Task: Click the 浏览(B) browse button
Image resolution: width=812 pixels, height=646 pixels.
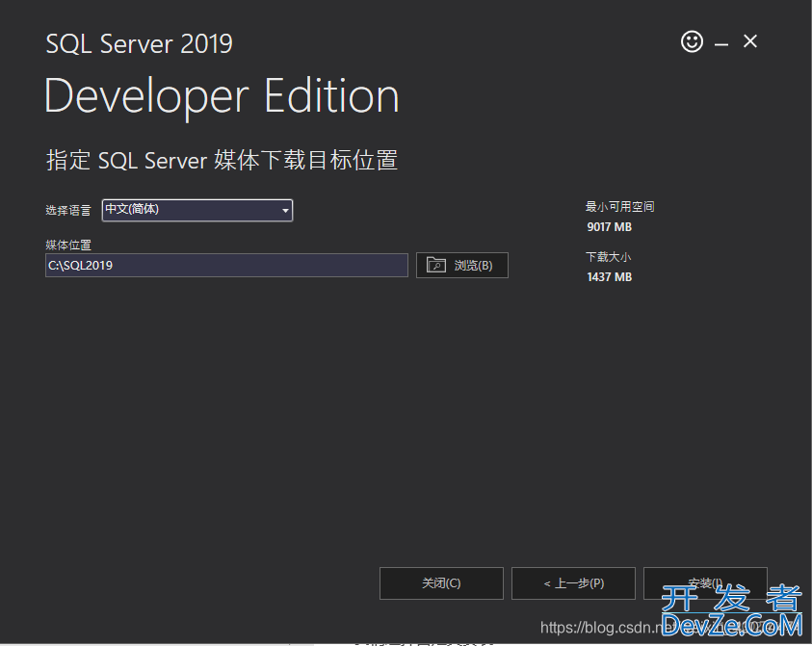Action: [462, 265]
